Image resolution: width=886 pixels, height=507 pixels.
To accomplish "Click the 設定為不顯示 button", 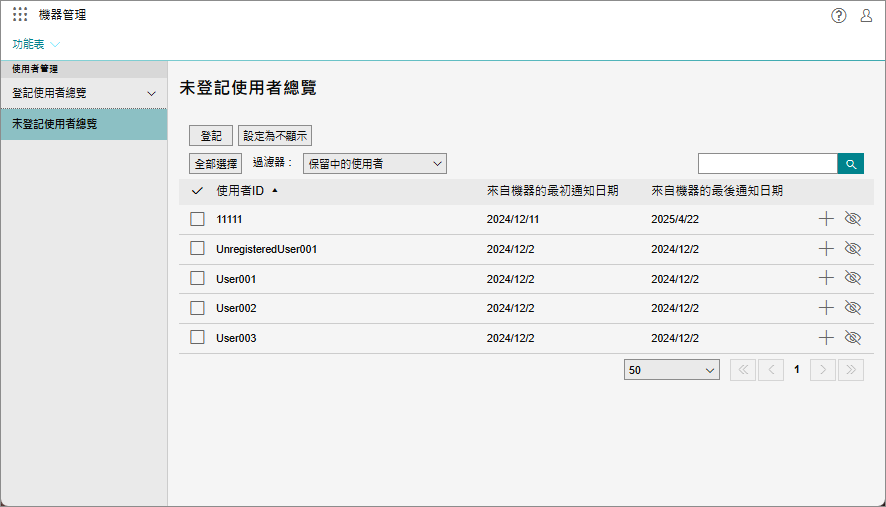I will [275, 136].
